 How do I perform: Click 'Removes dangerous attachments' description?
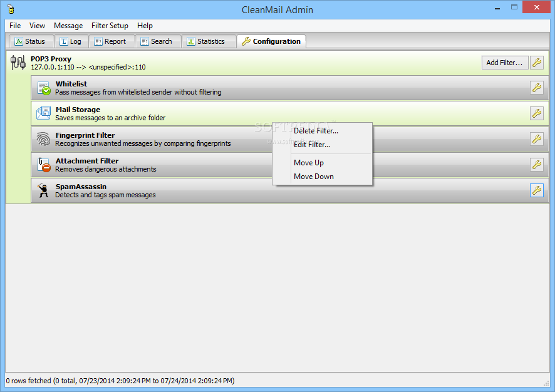click(x=105, y=169)
